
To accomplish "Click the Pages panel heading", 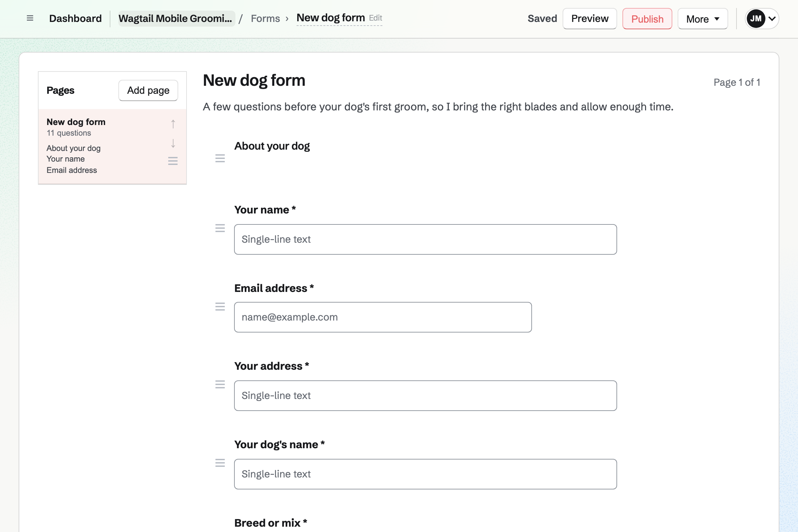I will click(61, 90).
